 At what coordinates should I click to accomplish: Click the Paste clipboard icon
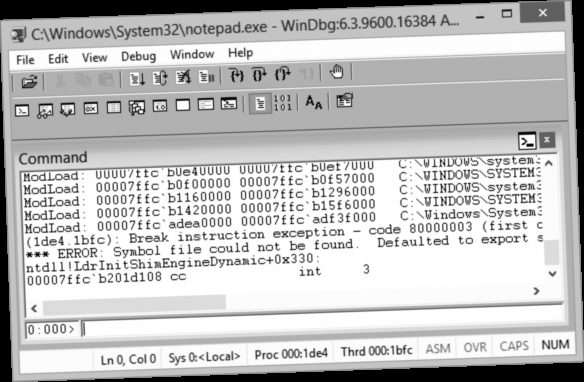click(106, 79)
